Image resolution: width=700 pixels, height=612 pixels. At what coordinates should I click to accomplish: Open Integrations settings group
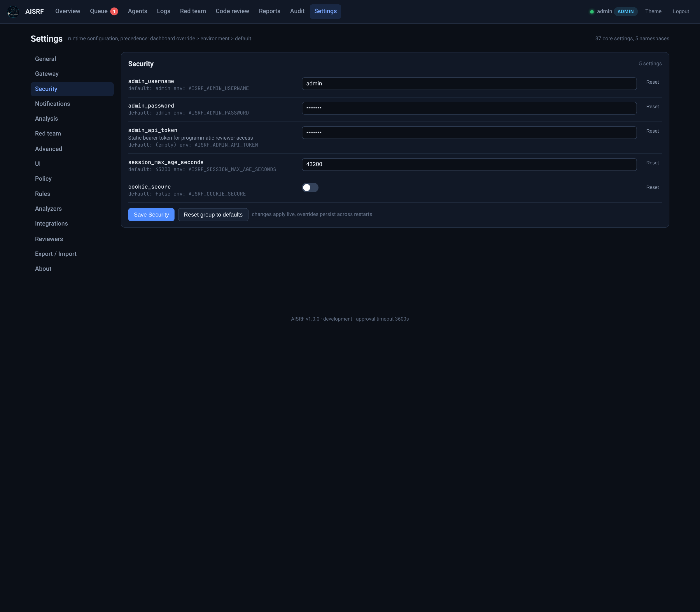click(72, 224)
